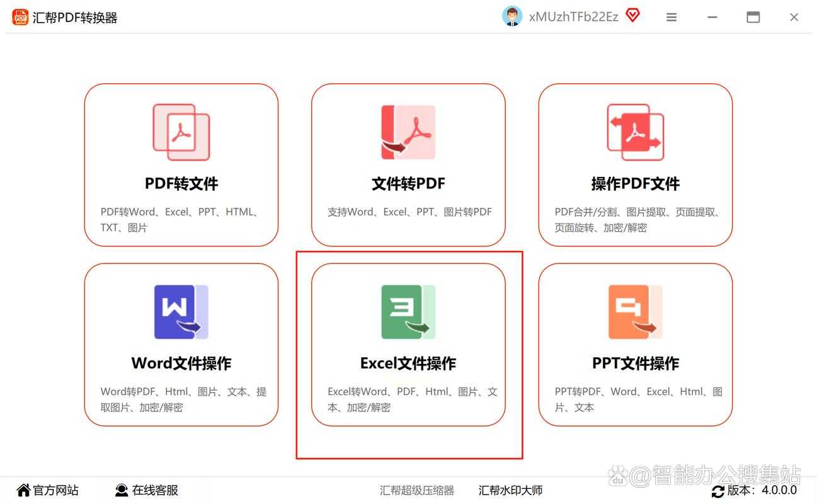Screen dimensions: 817x504
Task: Open the 操作PDF文件 tool icon
Action: [x=635, y=131]
